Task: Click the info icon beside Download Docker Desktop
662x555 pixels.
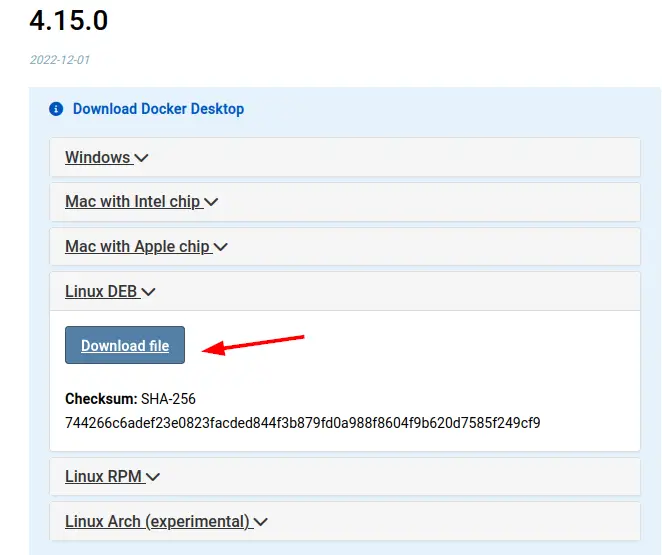Action: coord(56,109)
